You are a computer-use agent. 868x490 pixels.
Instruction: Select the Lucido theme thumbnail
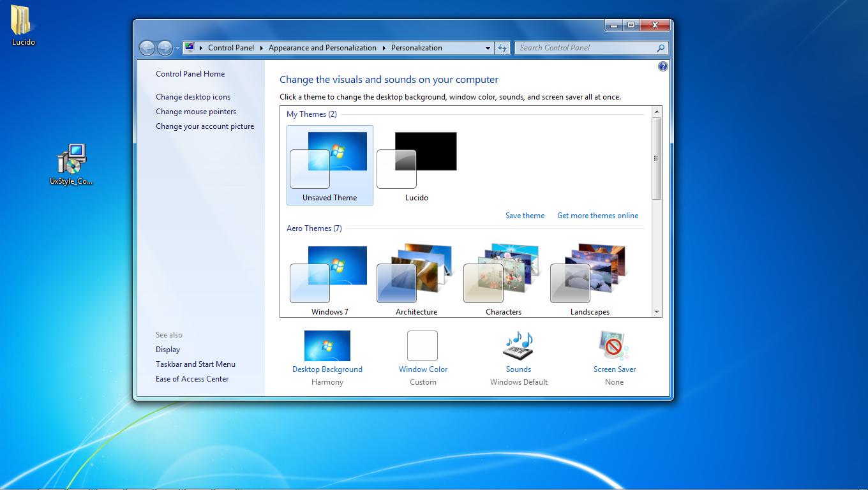[417, 165]
